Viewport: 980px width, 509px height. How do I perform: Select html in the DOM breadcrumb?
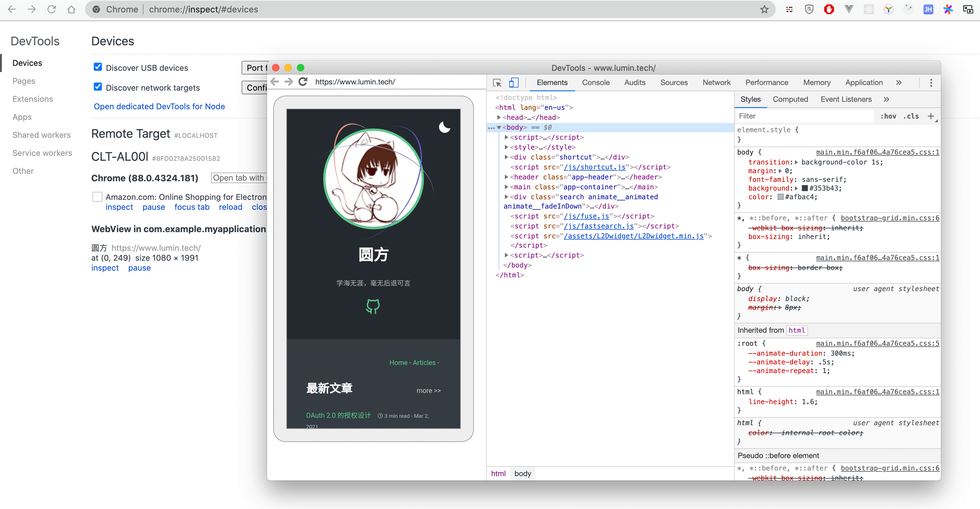[498, 473]
